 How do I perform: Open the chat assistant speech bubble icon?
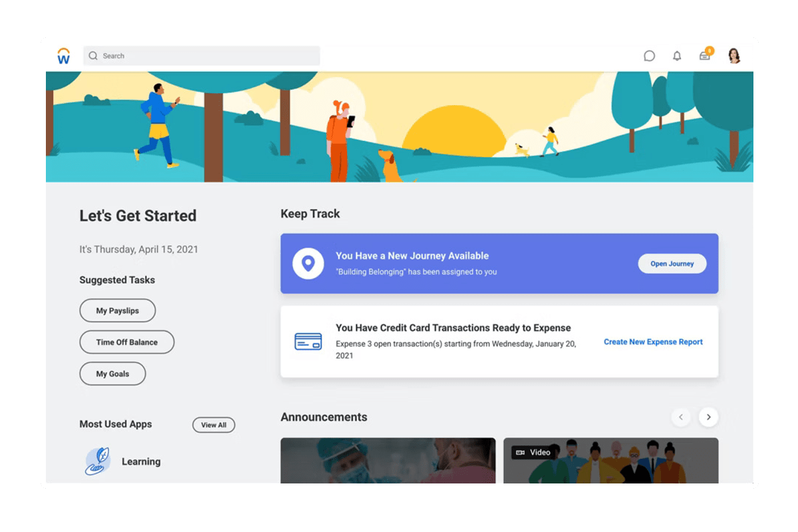click(x=649, y=57)
